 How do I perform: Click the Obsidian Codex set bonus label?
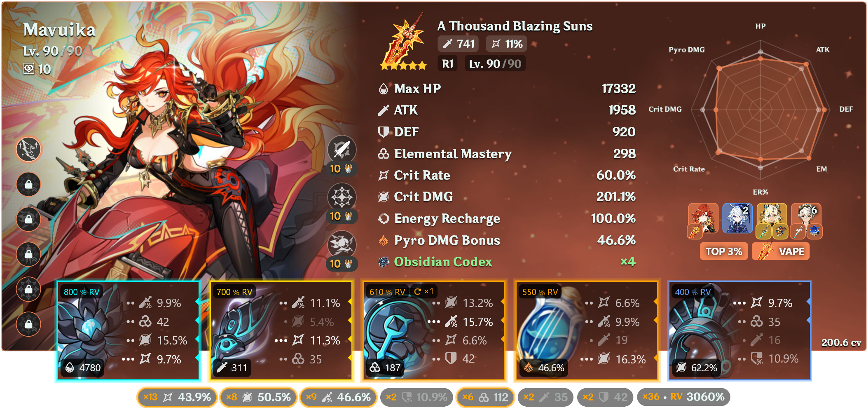[443, 262]
